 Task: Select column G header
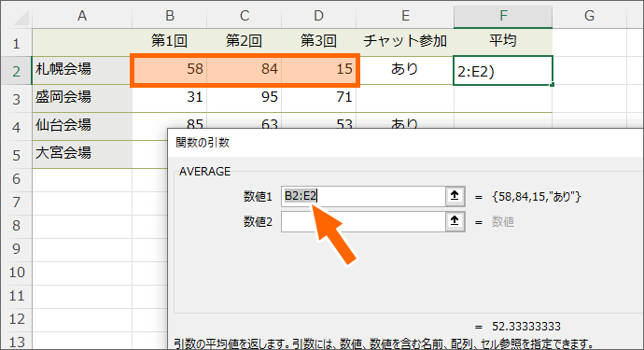[x=590, y=17]
